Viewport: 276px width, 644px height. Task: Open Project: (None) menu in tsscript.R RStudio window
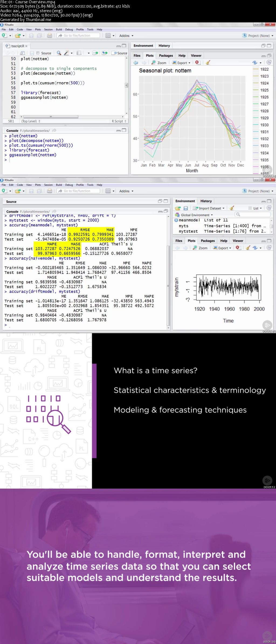click(258, 36)
